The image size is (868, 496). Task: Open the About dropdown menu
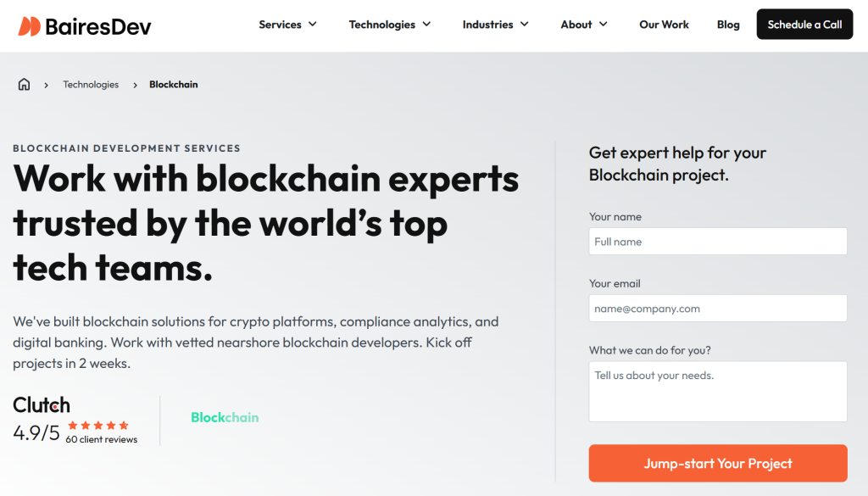583,25
